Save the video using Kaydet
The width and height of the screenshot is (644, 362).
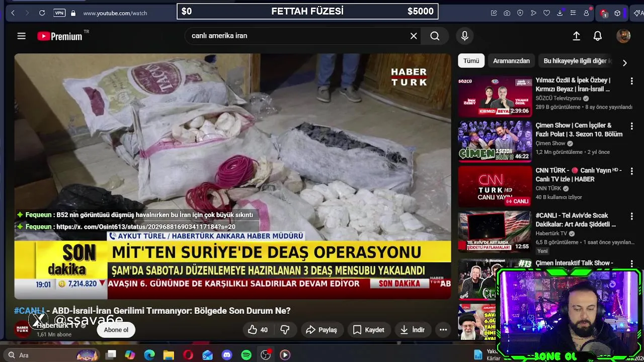pyautogui.click(x=369, y=330)
